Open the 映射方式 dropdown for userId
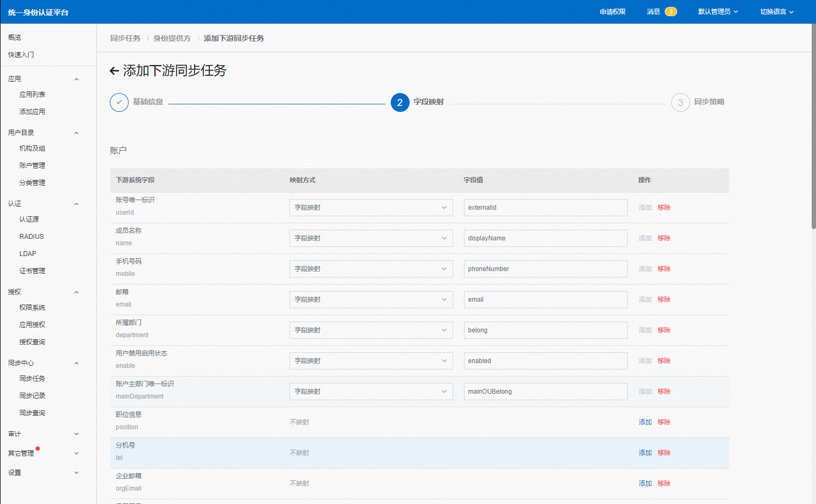Viewport: 816px width, 504px height. point(371,208)
